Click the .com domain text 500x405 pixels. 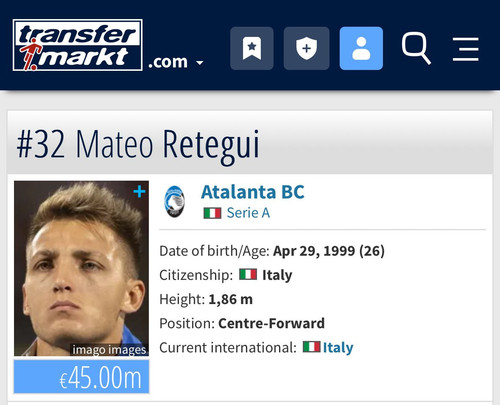168,62
